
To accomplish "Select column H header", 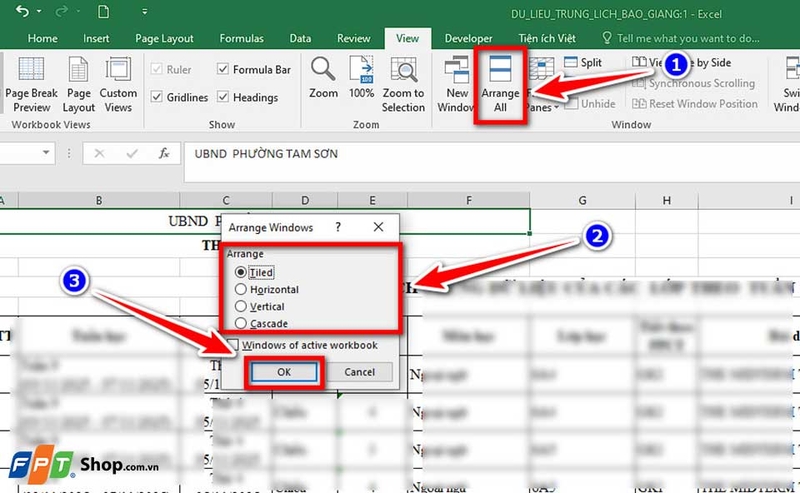I will click(666, 200).
